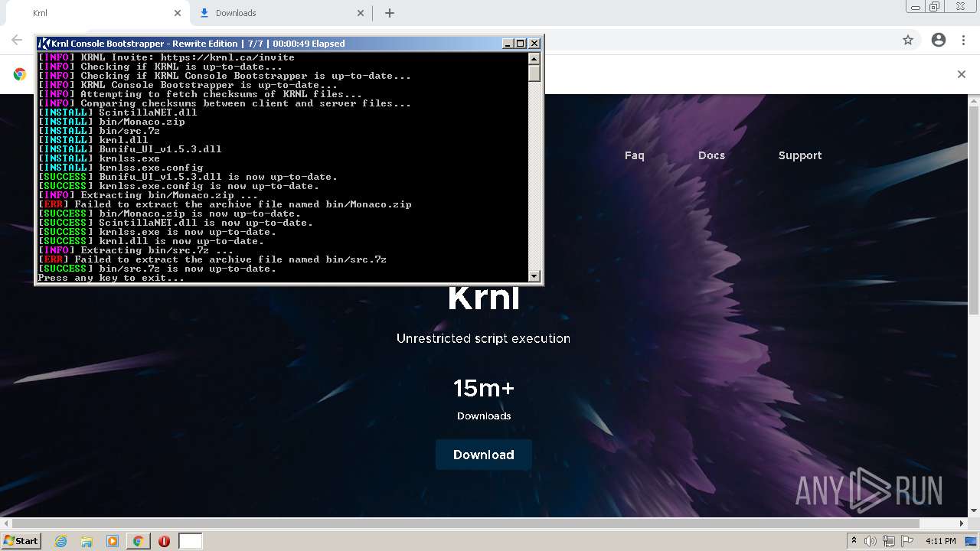Click the Chrome logo in the notification bar
The image size is (980, 551).
click(20, 74)
